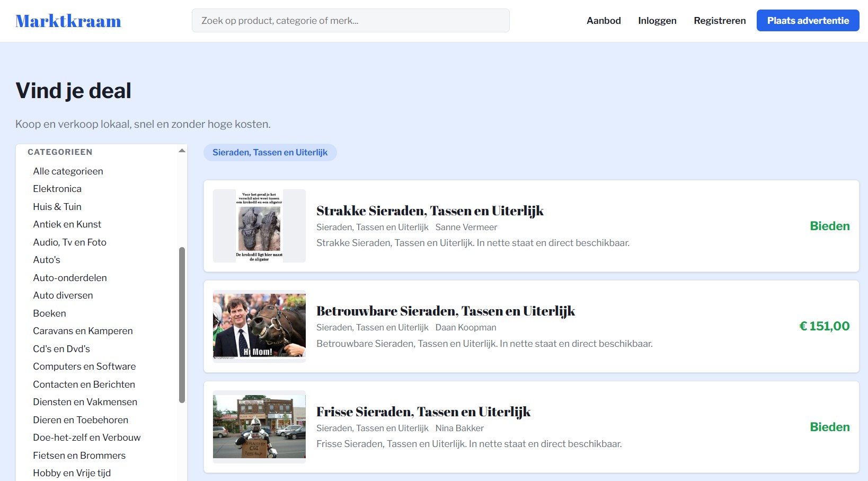Select Alle categorieen in the sidebar
This screenshot has height=481, width=868.
(68, 171)
